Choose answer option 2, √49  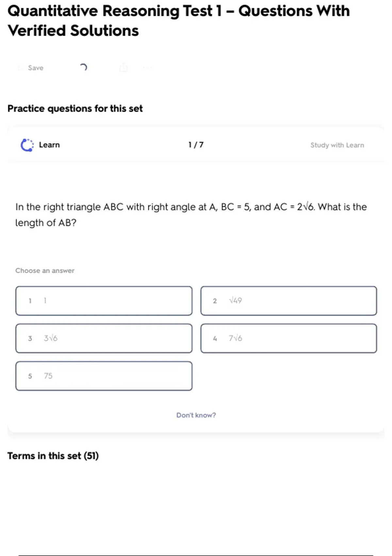288,301
